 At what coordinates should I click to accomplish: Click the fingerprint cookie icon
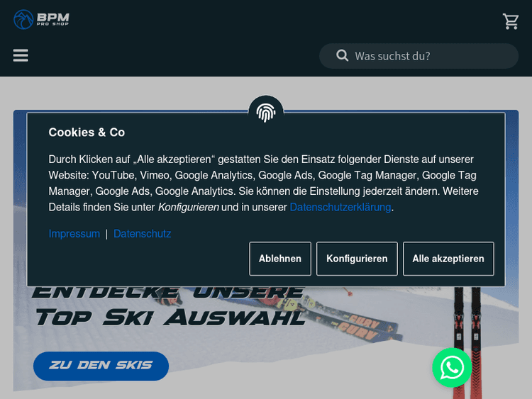coord(266,112)
